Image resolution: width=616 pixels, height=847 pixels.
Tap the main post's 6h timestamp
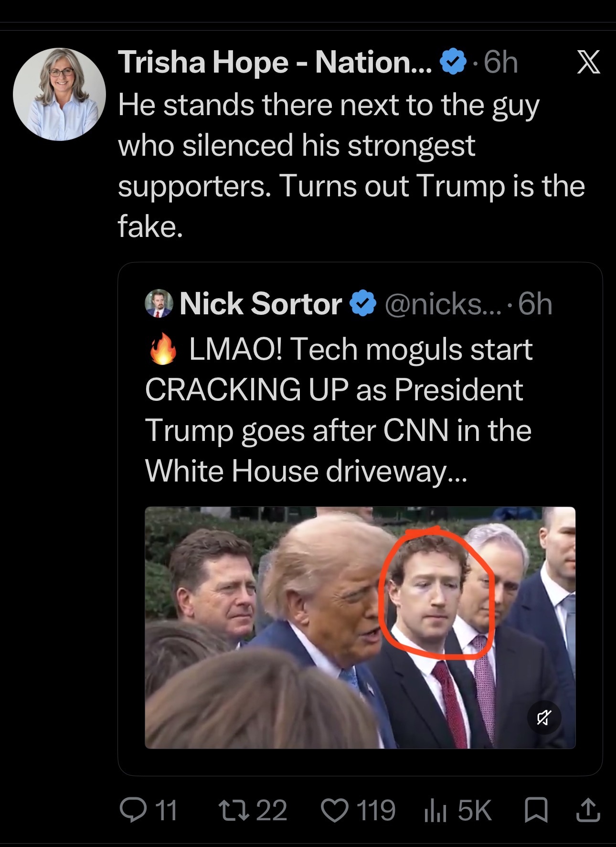500,62
